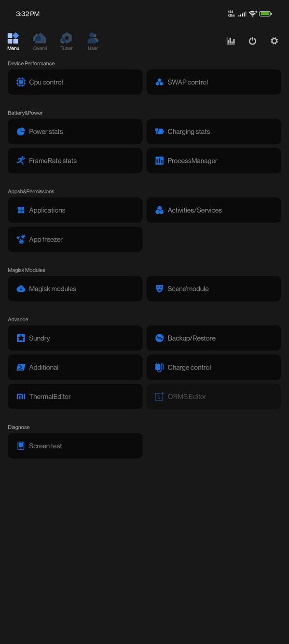Tap the App freezer snowflake icon
Viewport: 289px width, 644px height.
click(21, 239)
